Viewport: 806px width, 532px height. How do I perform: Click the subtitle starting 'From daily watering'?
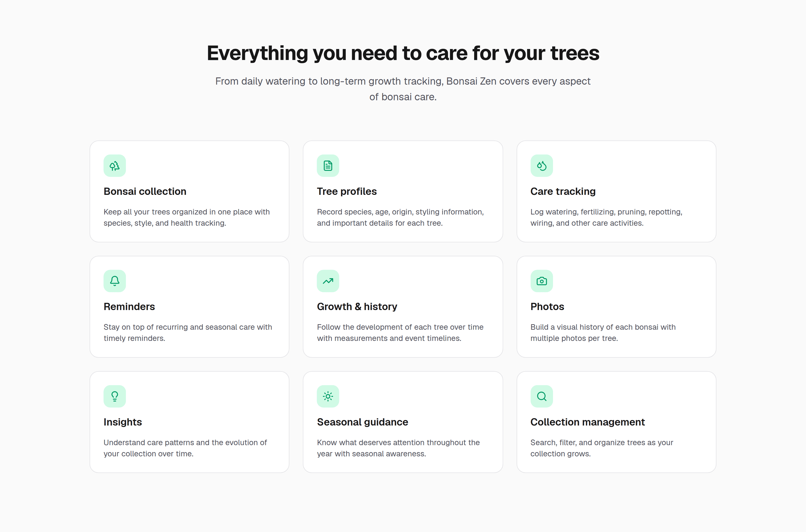coord(403,89)
